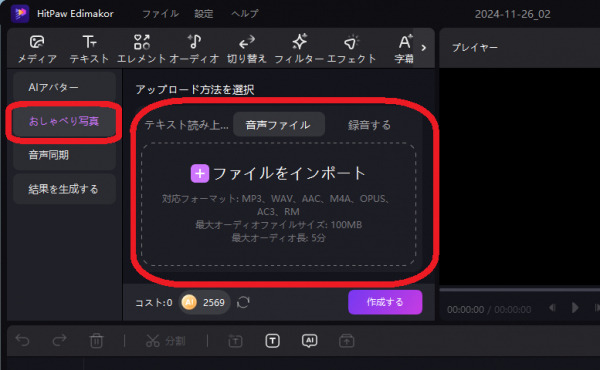
Task: Click the redo arrow in timeline toolbar
Action: (x=59, y=340)
